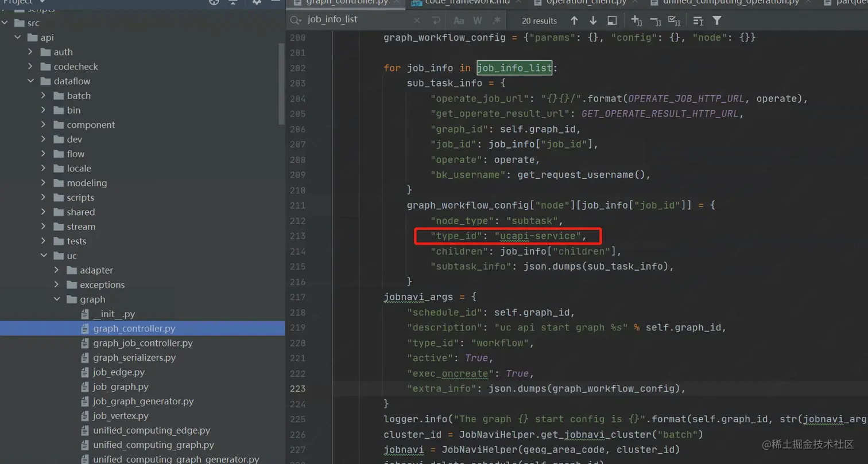The image size is (868, 464).
Task: Select all search occurrences
Action: [675, 20]
